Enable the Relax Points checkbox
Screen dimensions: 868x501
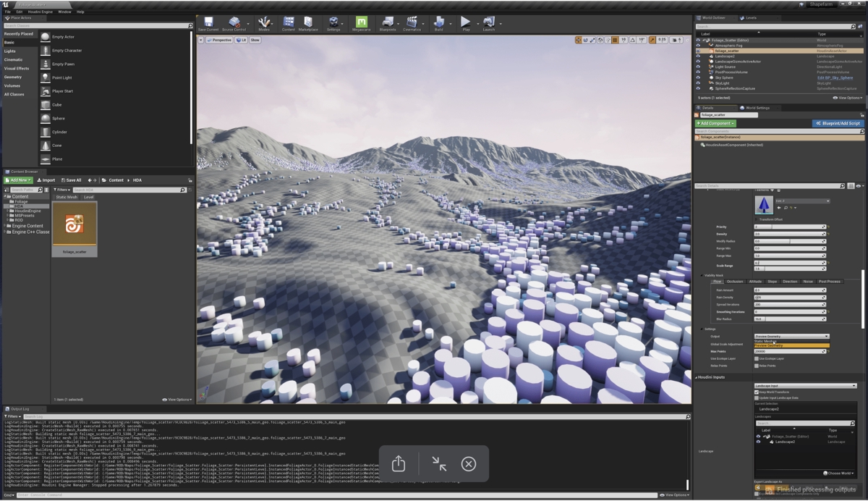click(x=757, y=366)
